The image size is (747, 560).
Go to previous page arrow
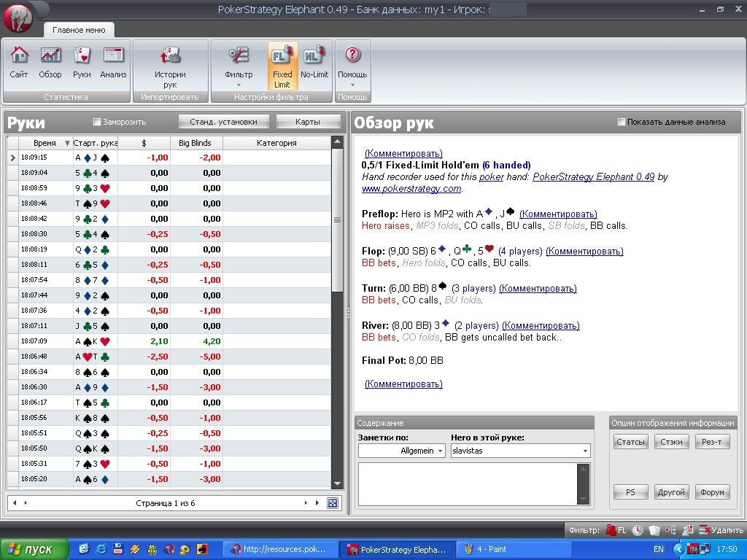pyautogui.click(x=26, y=503)
